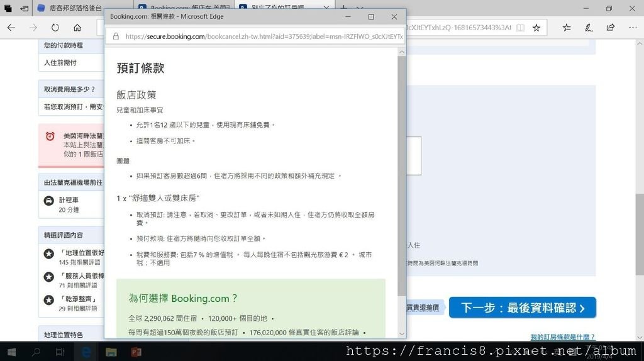This screenshot has height=361, width=644.
Task: Close the 預訂條款 popup window
Action: click(x=394, y=16)
